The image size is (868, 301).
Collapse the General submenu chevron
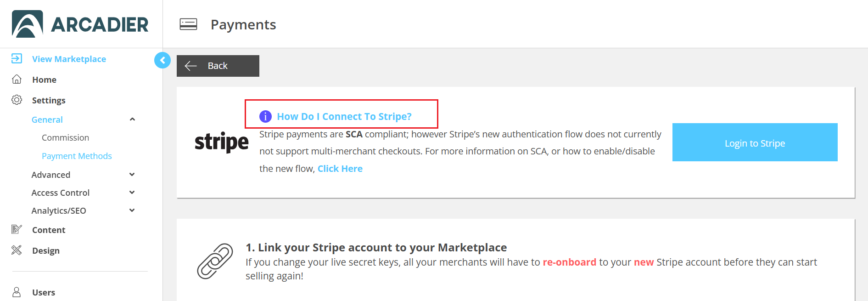pyautogui.click(x=132, y=119)
